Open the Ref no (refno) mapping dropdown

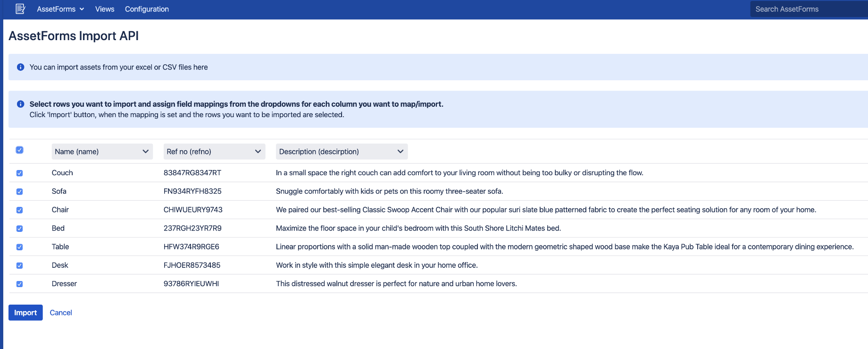coord(214,152)
